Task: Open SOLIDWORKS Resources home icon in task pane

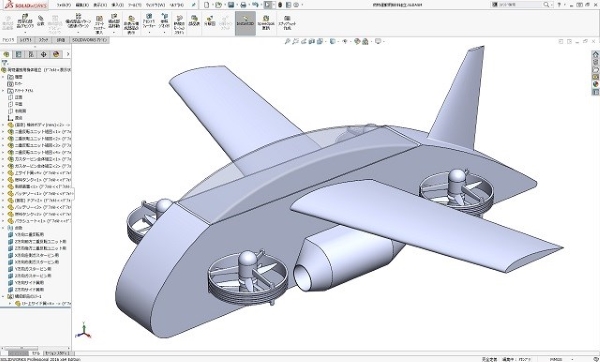Action: (x=595, y=54)
